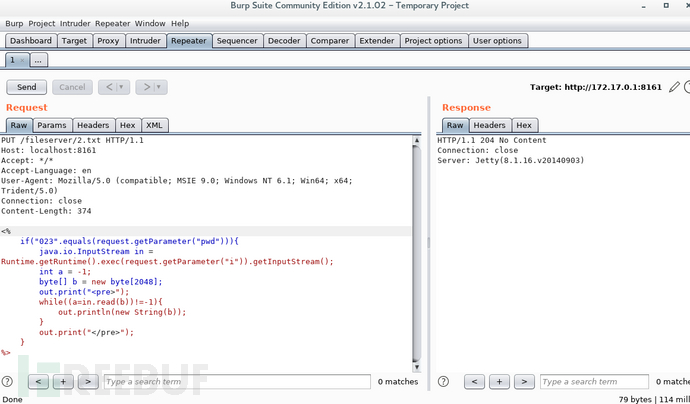The image size is (690, 404).
Task: Open the Intruder menu
Action: (75, 24)
